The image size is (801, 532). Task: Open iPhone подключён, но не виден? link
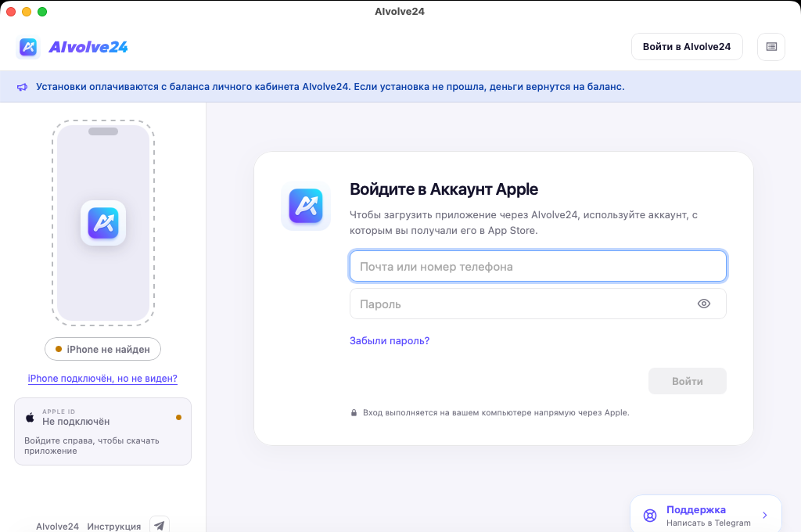coord(102,378)
